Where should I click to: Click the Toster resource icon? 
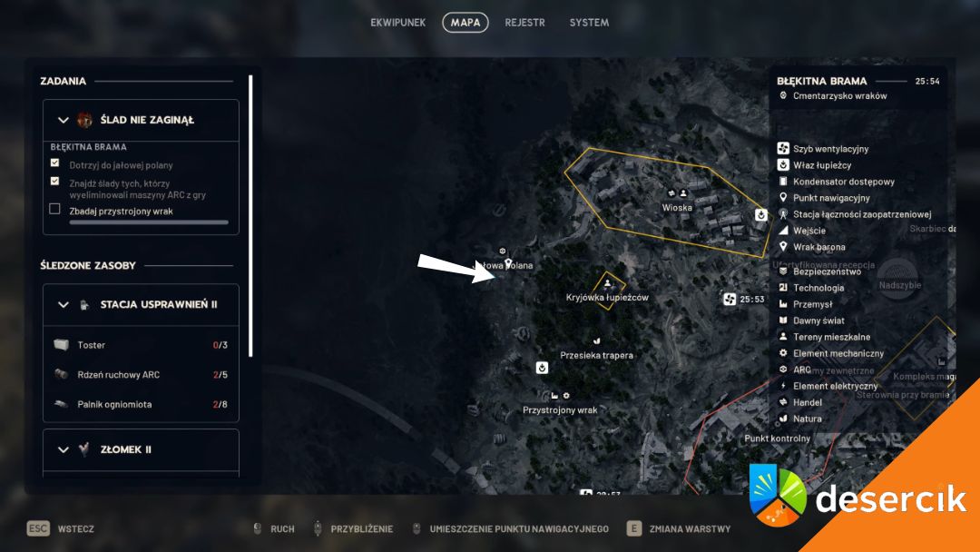point(61,344)
